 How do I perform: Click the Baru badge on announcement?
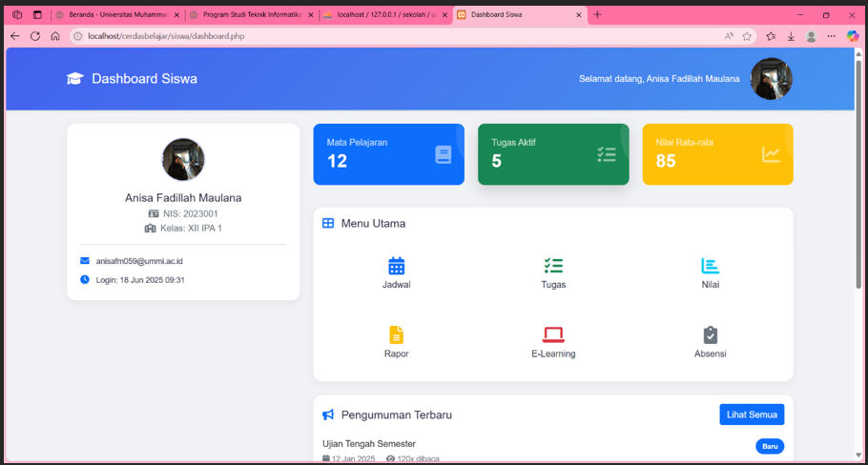pyautogui.click(x=770, y=446)
